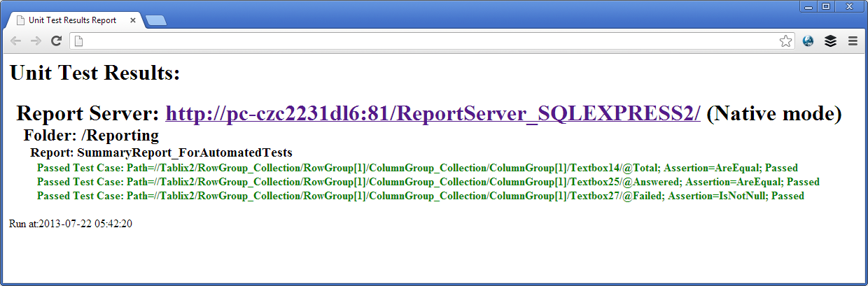The width and height of the screenshot is (868, 286).
Task: Click the Textbox25 @Answered test case line
Action: pos(428,182)
